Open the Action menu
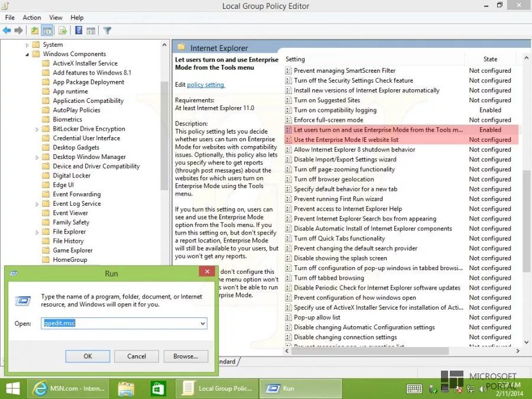This screenshot has width=532, height=399. [x=32, y=18]
